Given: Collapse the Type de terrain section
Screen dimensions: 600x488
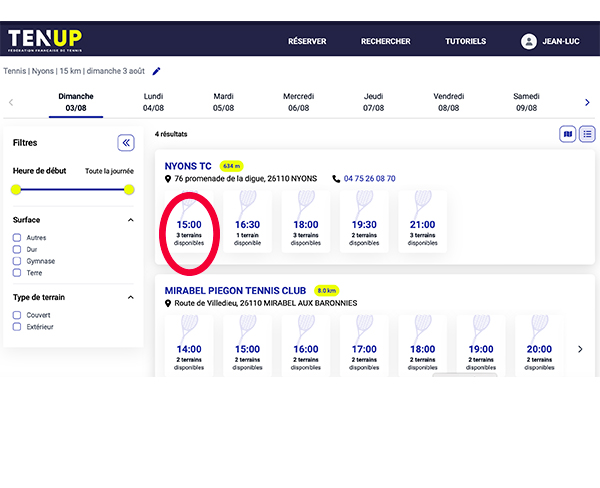Looking at the screenshot, I should (x=130, y=298).
